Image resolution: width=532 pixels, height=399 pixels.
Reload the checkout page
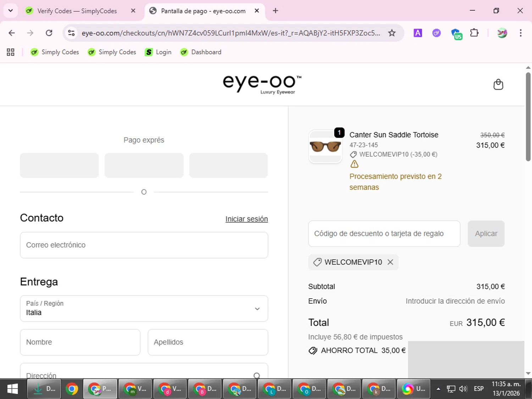[49, 33]
